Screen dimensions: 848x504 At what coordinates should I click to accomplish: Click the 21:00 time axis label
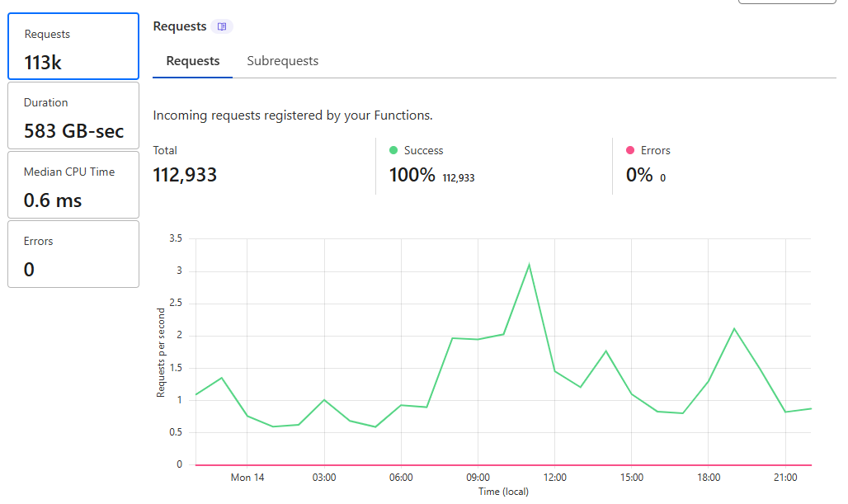[785, 478]
